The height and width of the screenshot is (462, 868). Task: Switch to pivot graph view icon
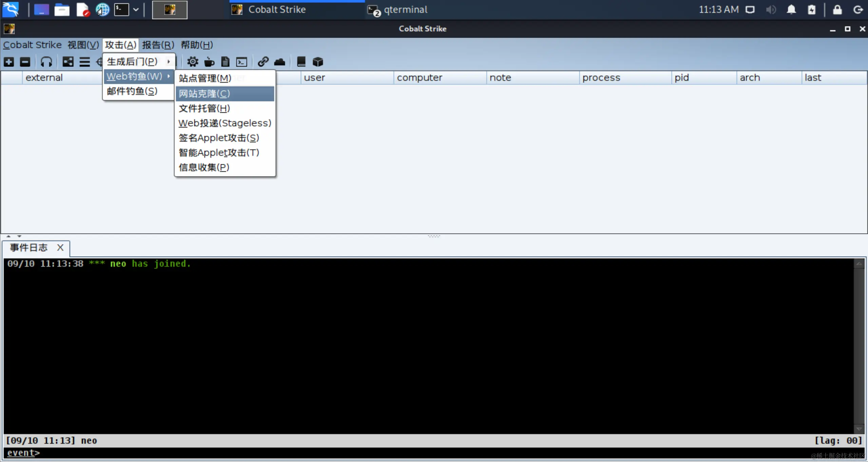click(68, 62)
